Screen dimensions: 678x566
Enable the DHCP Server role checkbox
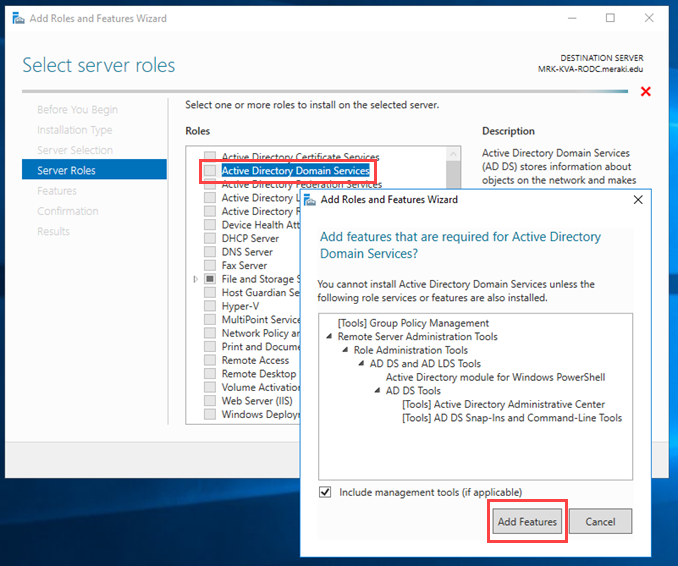(x=210, y=239)
